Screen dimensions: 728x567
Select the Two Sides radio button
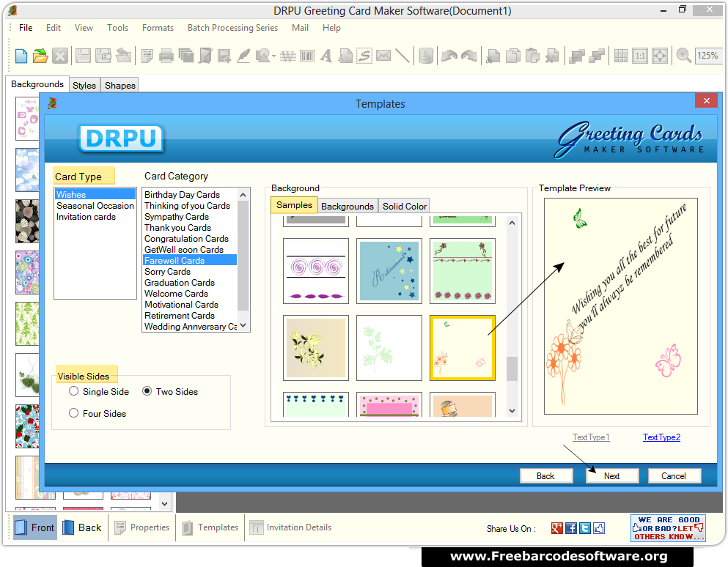coord(147,391)
